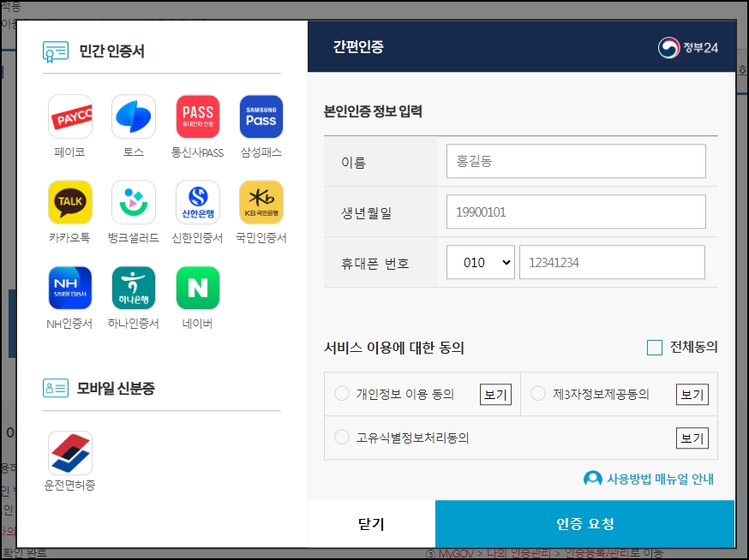This screenshot has width=749, height=560.
Task: Click the 생년월일 (birthdate) input field
Action: pos(576,211)
